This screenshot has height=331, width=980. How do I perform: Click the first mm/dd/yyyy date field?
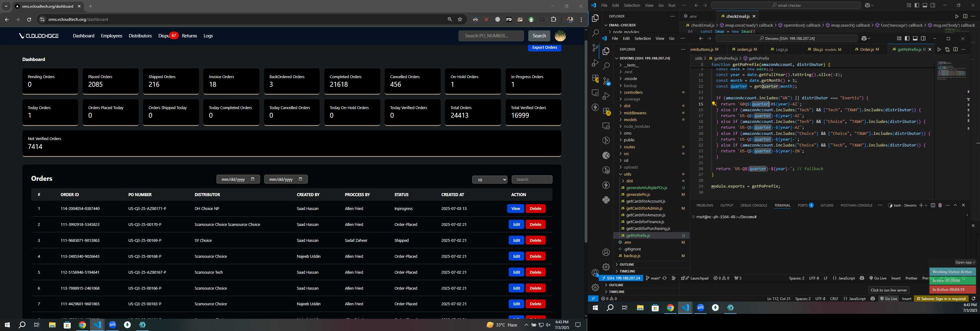coord(238,179)
